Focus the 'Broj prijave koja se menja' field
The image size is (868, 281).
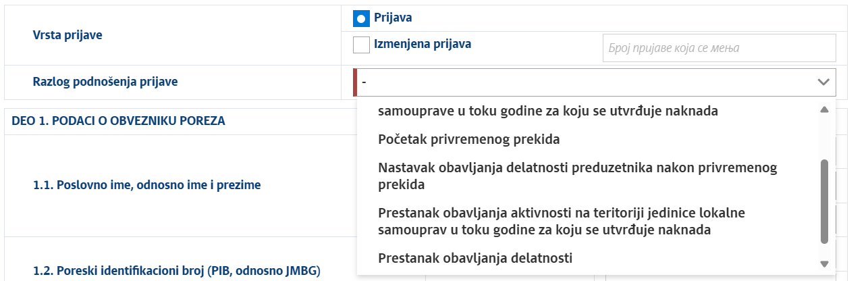pos(719,48)
